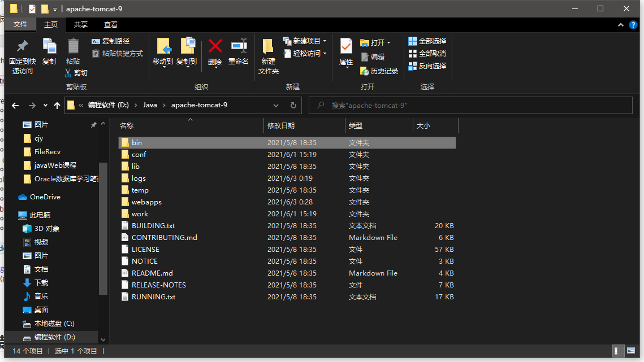Sort by the Size (大小) column
This screenshot has width=644, height=362.
point(435,125)
